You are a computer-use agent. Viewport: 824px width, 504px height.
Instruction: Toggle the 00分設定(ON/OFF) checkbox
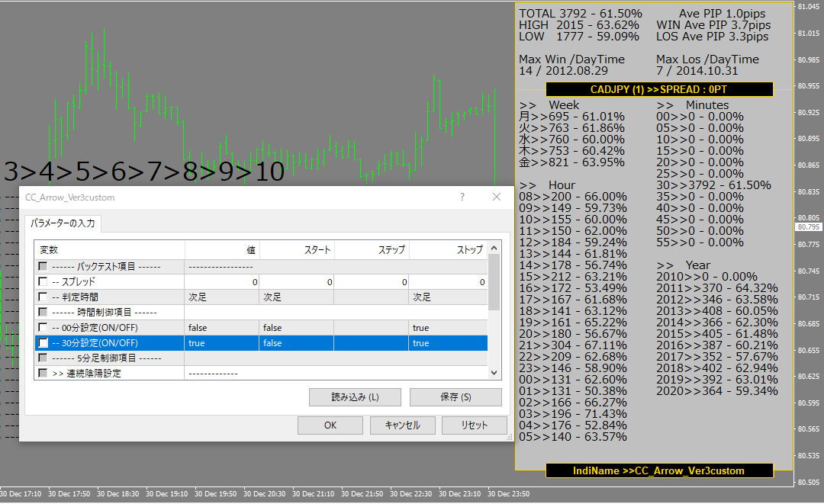[43, 328]
